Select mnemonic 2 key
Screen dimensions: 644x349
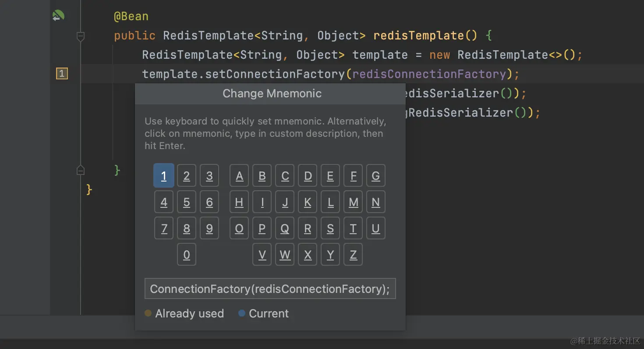187,175
